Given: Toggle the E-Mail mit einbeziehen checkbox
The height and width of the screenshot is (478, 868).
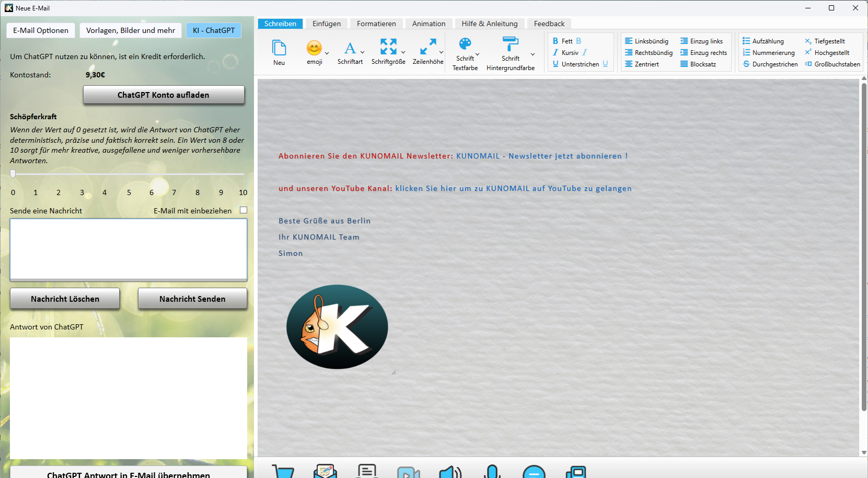Looking at the screenshot, I should pos(243,210).
